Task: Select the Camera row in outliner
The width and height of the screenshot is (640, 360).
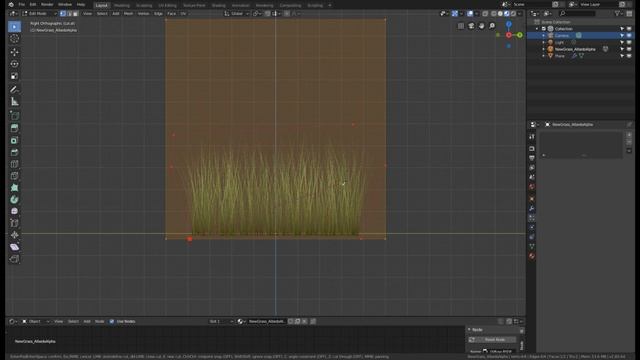Action: 580,36
